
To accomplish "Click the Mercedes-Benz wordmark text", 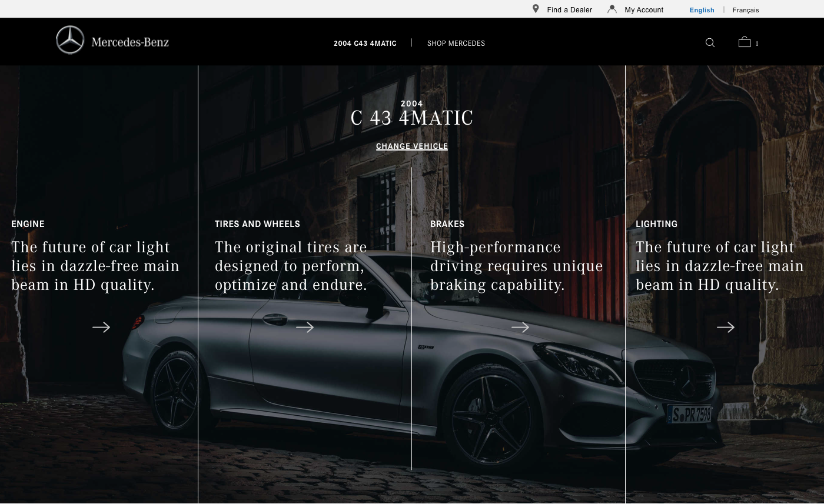I will (x=130, y=42).
